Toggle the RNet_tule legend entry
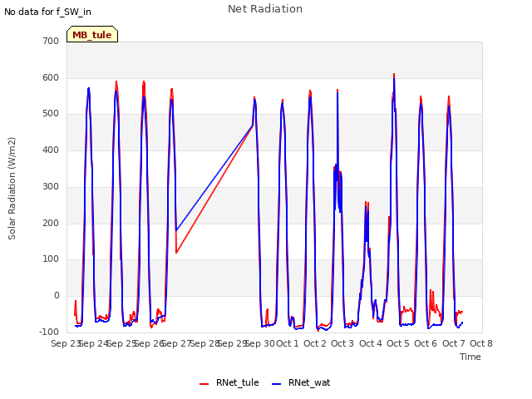532x399 pixels. click(x=229, y=382)
